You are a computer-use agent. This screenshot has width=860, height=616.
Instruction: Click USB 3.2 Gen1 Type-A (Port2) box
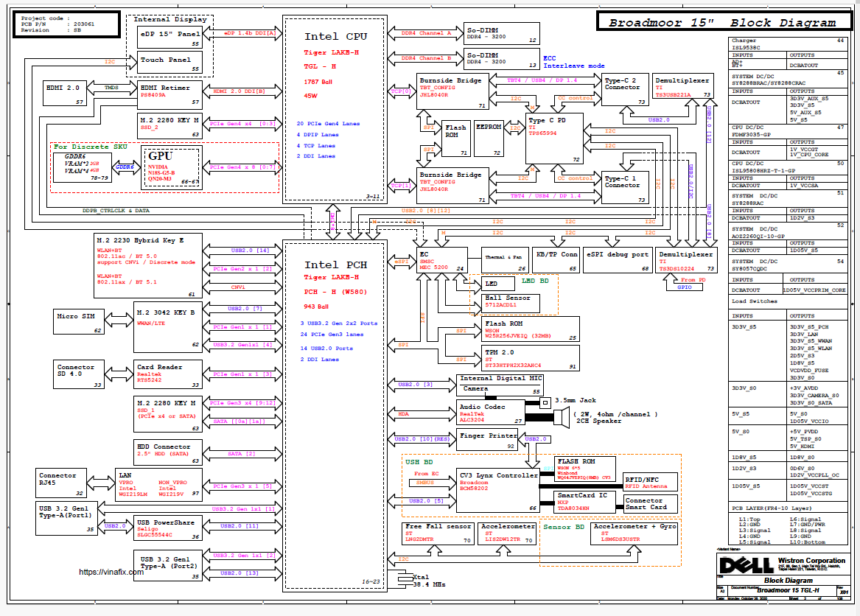pos(168,566)
